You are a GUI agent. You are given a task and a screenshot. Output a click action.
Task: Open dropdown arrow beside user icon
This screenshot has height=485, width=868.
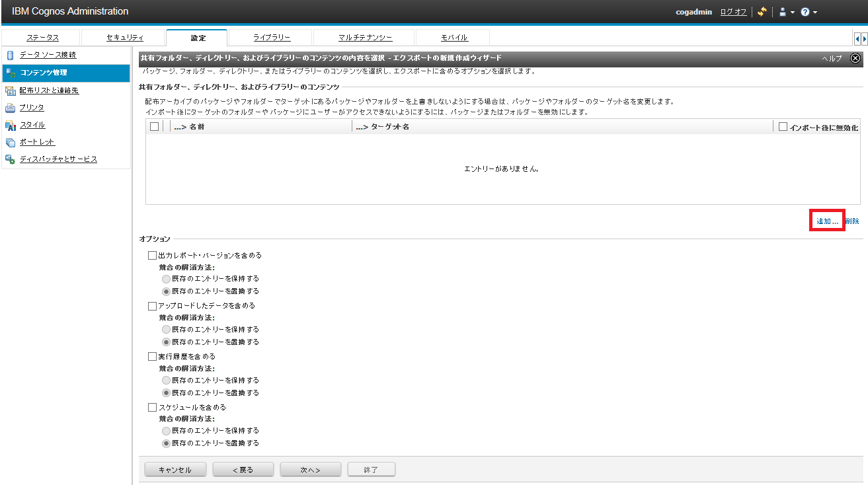point(792,13)
